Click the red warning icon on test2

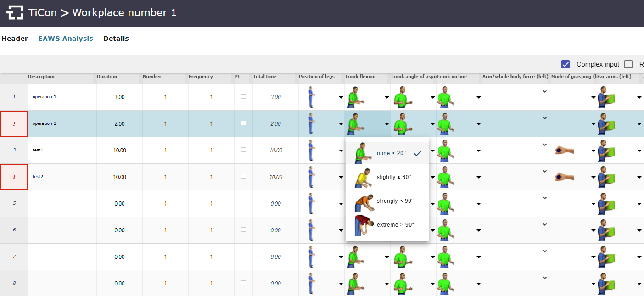point(14,177)
